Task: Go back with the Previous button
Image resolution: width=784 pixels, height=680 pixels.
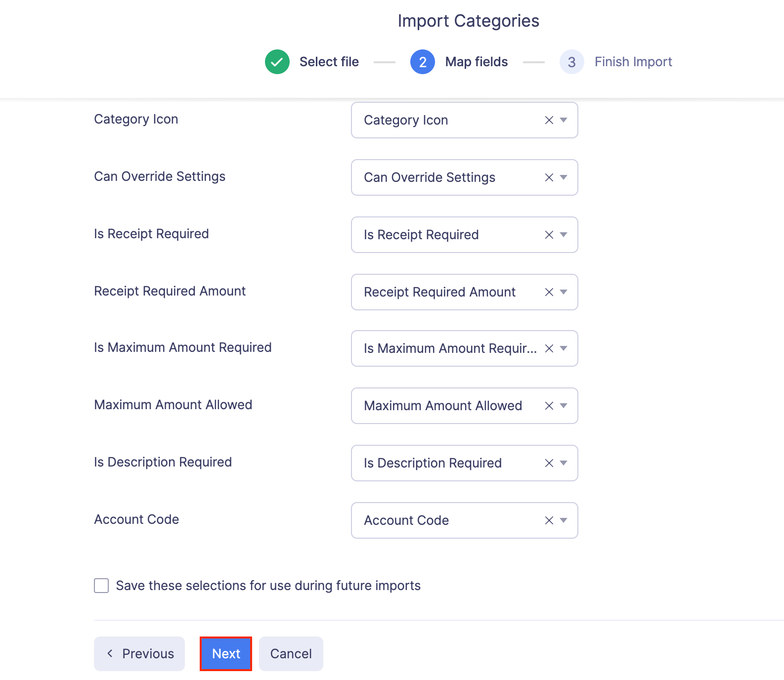Action: (x=139, y=654)
